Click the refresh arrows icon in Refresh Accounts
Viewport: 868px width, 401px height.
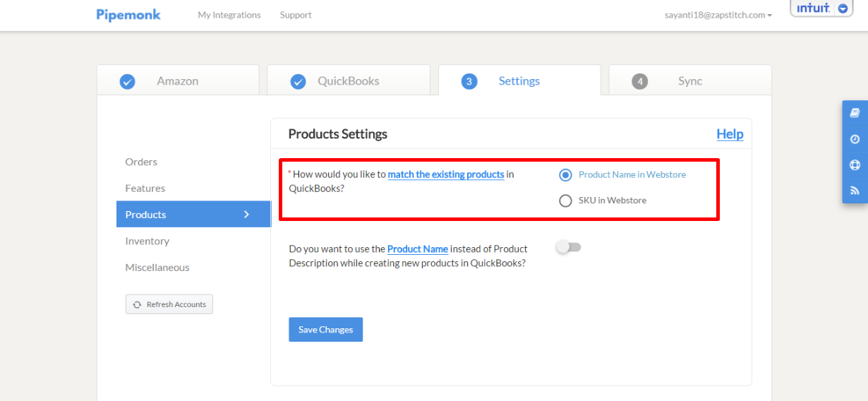[x=137, y=304]
